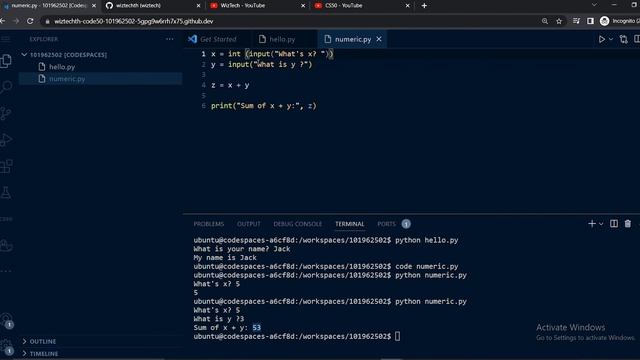This screenshot has height=360, width=640.
Task: Open Explorer more actions ellipsis
Action: 169,39
